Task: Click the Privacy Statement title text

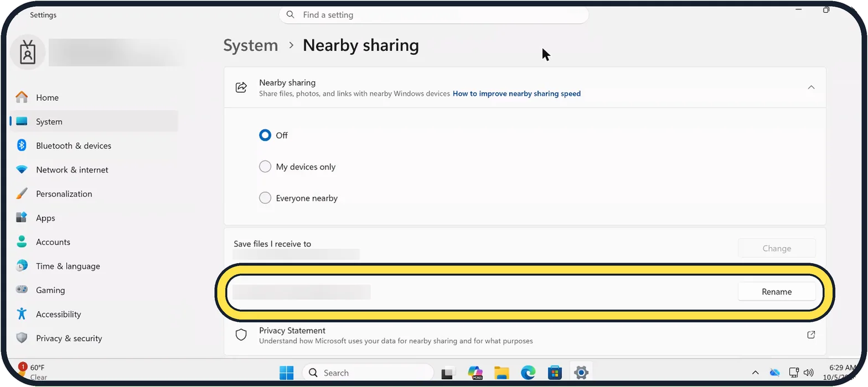Action: [292, 331]
